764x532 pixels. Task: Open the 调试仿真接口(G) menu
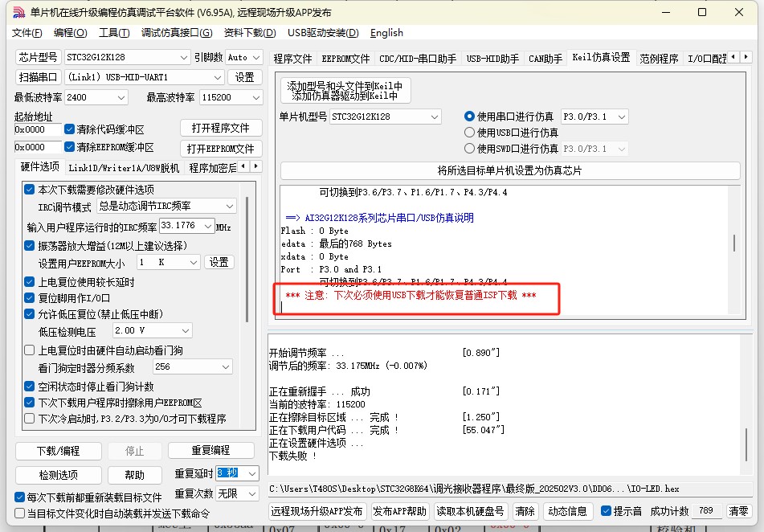pos(177,33)
